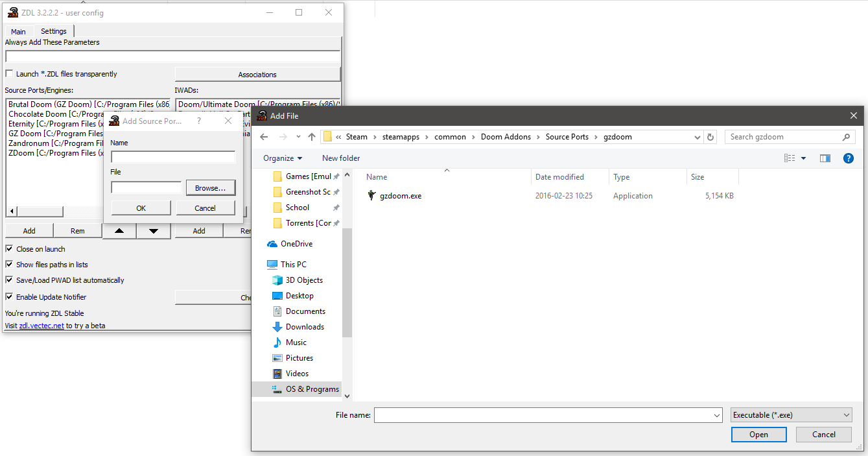This screenshot has height=456, width=868.
Task: Click the Associations button
Action: click(257, 75)
